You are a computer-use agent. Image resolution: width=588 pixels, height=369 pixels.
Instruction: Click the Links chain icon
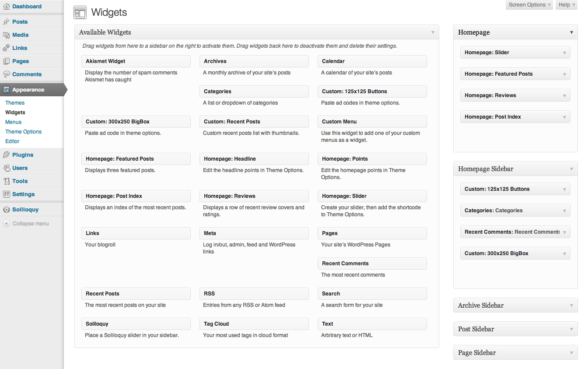click(x=6, y=48)
